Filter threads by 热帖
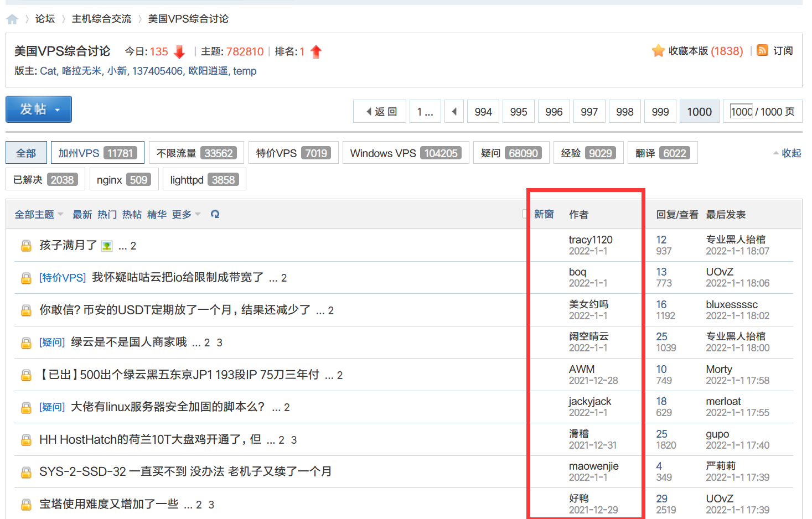Viewport: 812px width, 519px height. pyautogui.click(x=132, y=214)
